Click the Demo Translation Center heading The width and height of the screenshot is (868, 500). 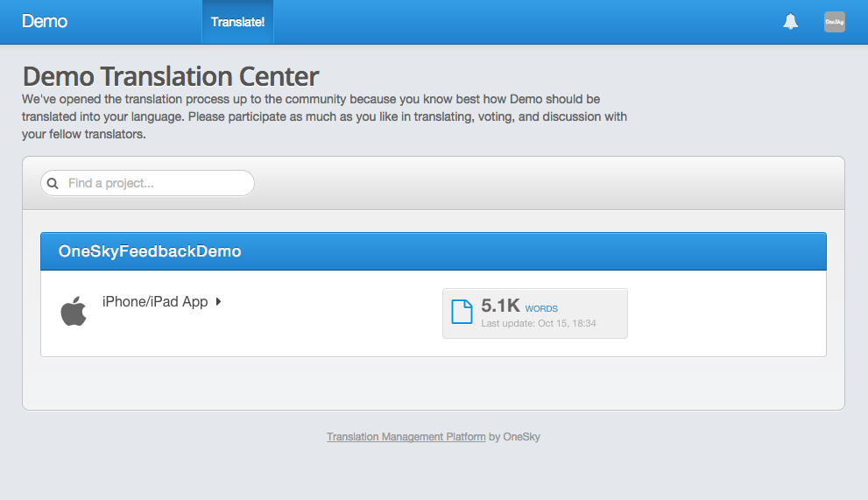tap(171, 76)
